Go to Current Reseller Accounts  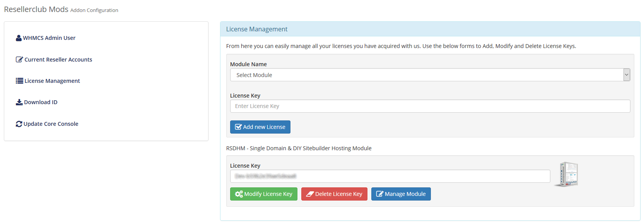point(54,60)
